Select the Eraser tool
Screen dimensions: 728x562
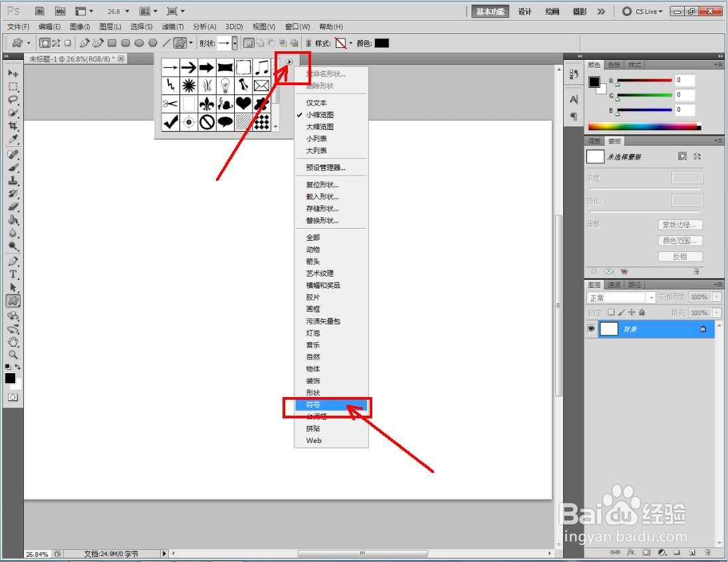(13, 207)
